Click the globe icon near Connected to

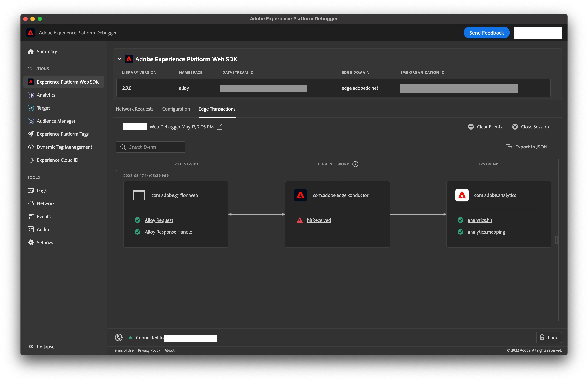coord(119,337)
